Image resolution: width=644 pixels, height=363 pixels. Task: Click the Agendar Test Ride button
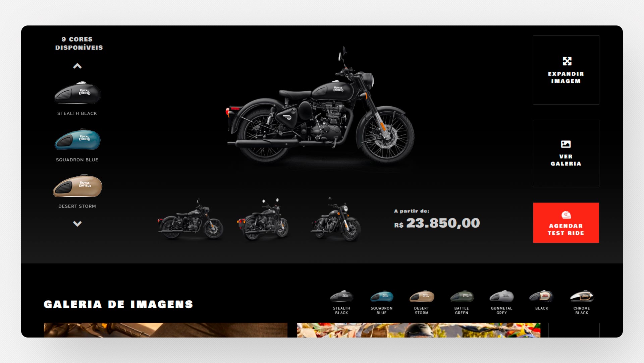566,223
